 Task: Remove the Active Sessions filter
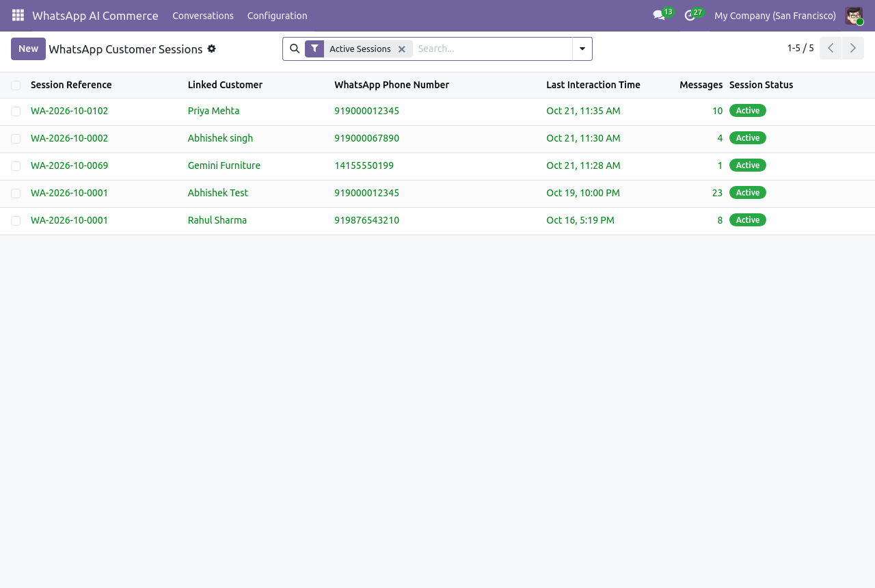(402, 49)
